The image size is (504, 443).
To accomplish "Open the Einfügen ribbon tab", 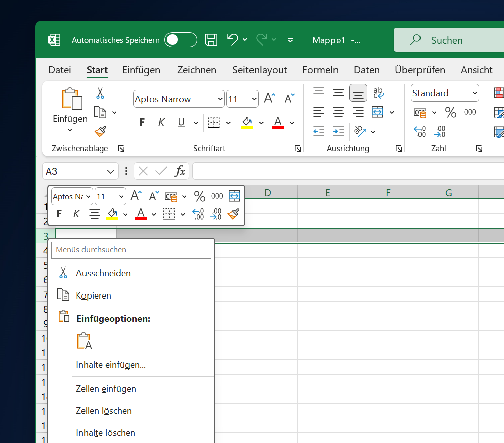I will pyautogui.click(x=141, y=70).
